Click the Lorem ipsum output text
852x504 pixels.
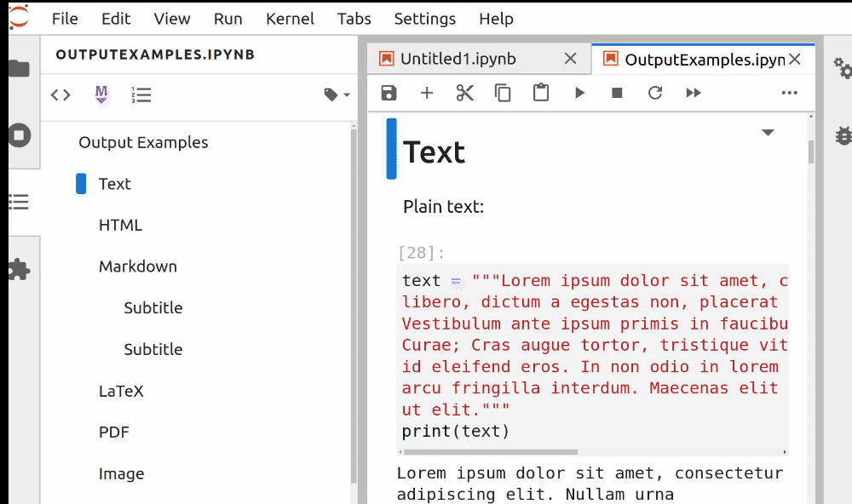coord(590,484)
